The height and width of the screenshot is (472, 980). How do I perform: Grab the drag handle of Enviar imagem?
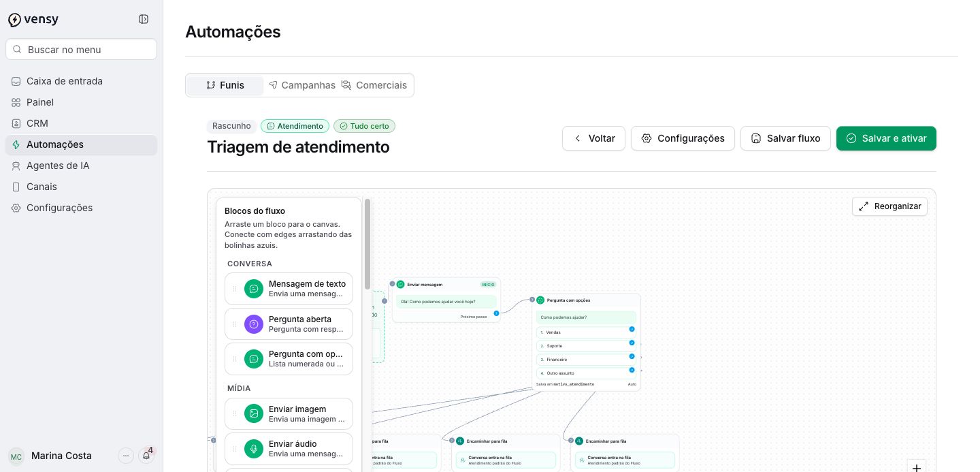235,413
